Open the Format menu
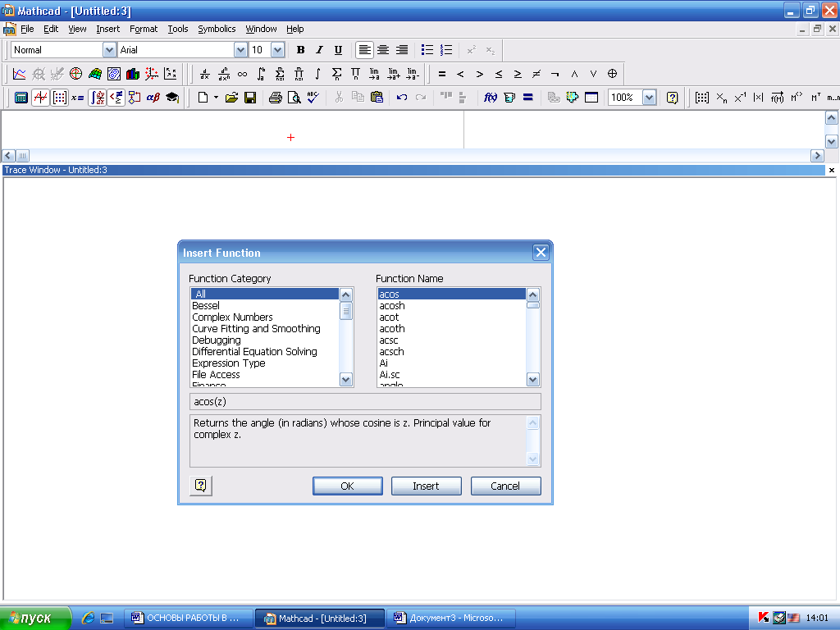Viewport: 840px width, 630px height. pyautogui.click(x=144, y=29)
